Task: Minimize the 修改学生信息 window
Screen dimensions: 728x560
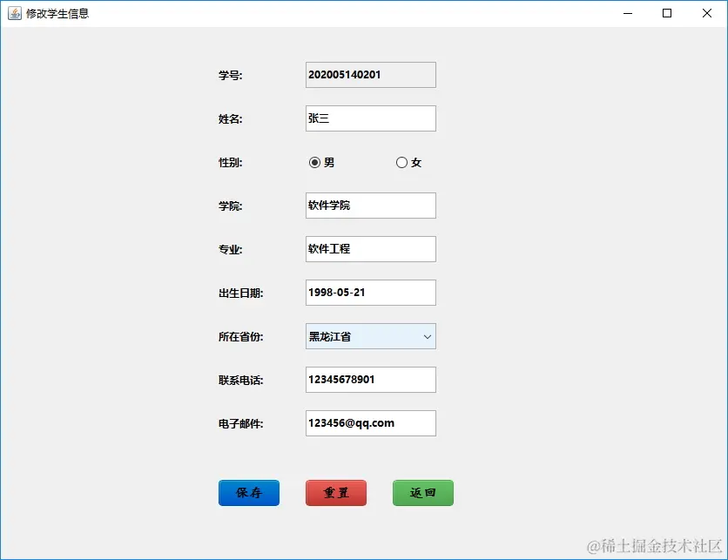Action: click(628, 13)
